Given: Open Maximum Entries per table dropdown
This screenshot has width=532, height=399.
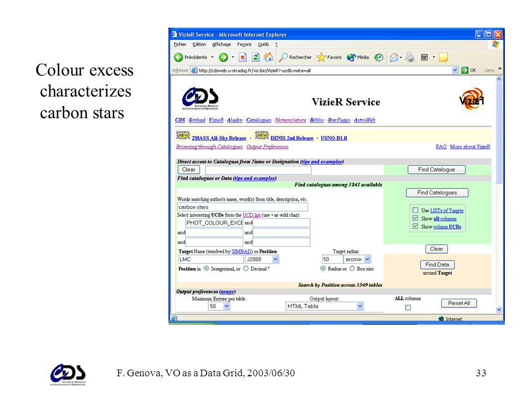Looking at the screenshot, I should pyautogui.click(x=227, y=306).
